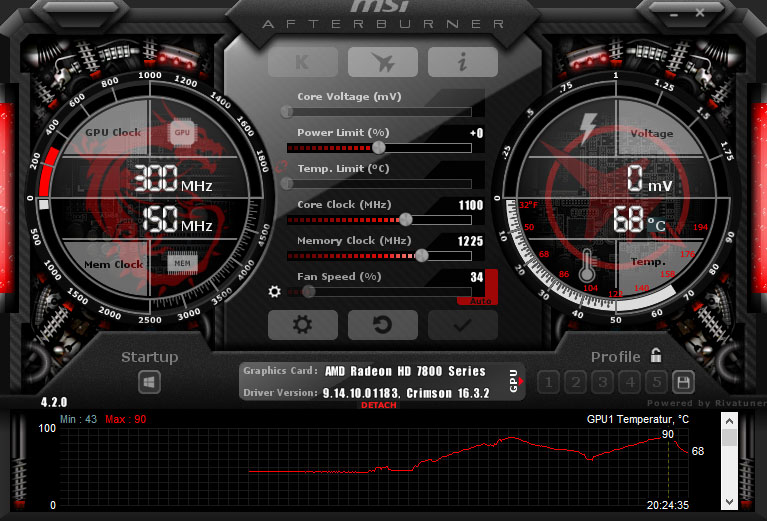This screenshot has height=521, width=767.
Task: Click the Core Clock value 1100
Action: [471, 205]
